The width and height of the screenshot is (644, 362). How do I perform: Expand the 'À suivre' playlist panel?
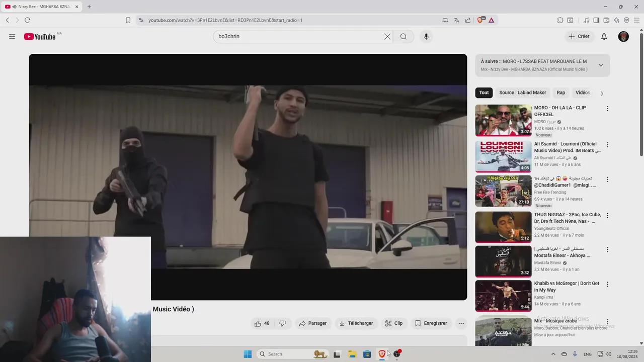pos(601,65)
